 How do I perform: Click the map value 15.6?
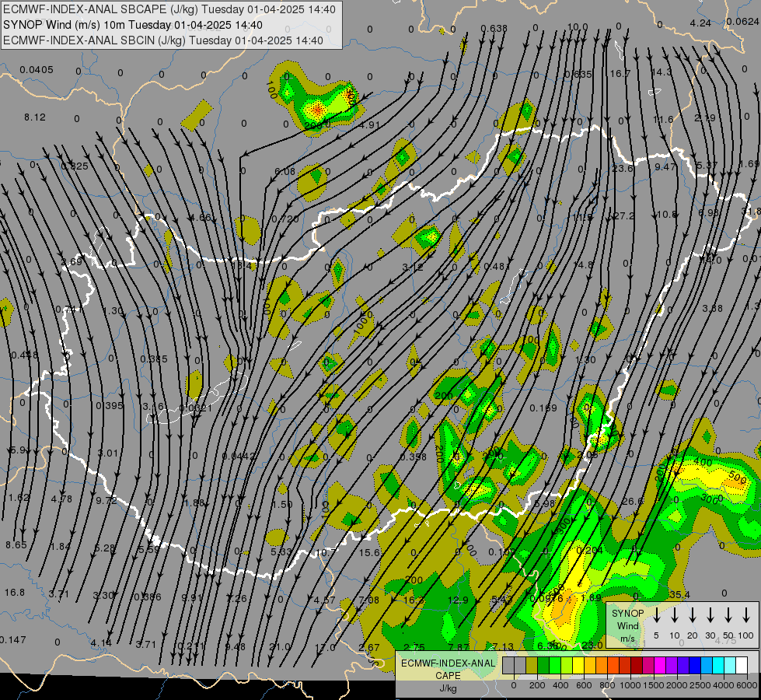[x=369, y=552]
